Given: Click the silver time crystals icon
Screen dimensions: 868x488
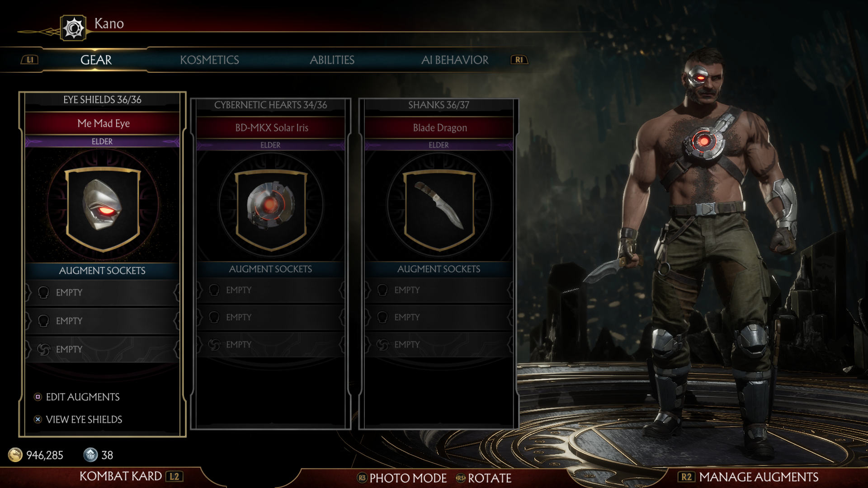Looking at the screenshot, I should coord(90,455).
